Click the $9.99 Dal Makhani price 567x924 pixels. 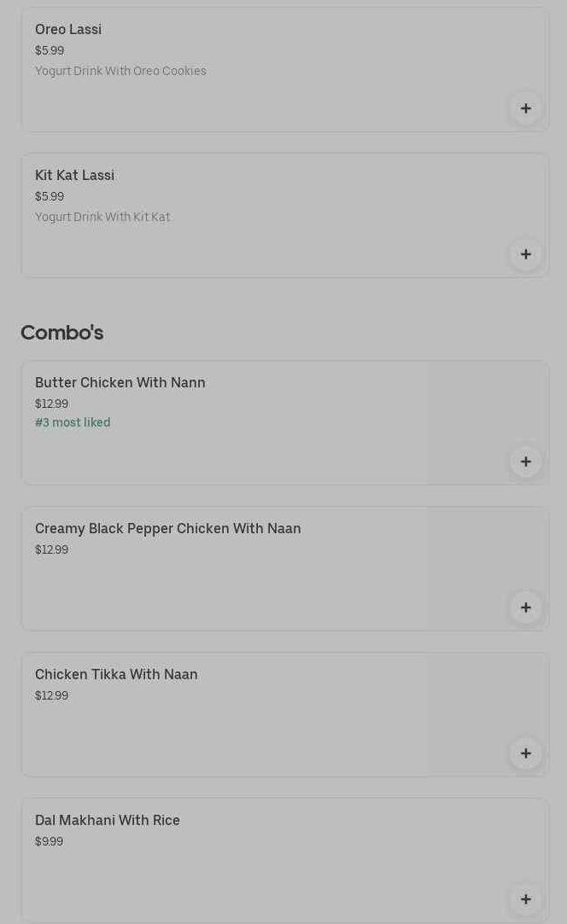50,841
